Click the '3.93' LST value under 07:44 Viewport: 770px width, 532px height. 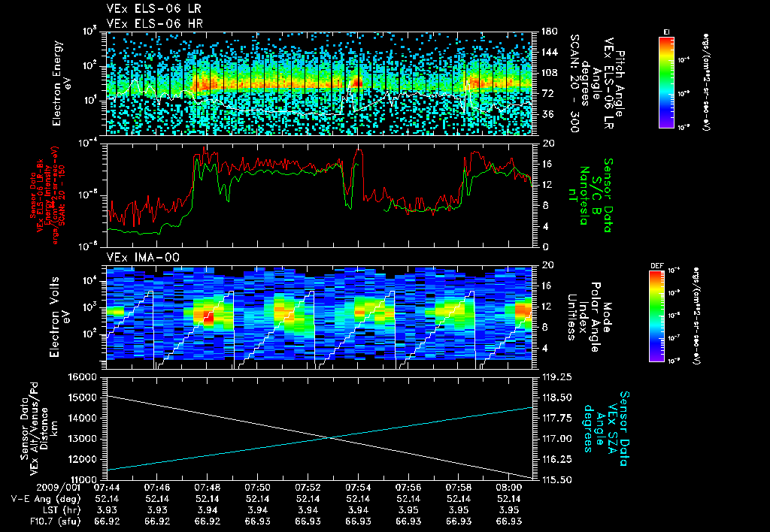[107, 510]
